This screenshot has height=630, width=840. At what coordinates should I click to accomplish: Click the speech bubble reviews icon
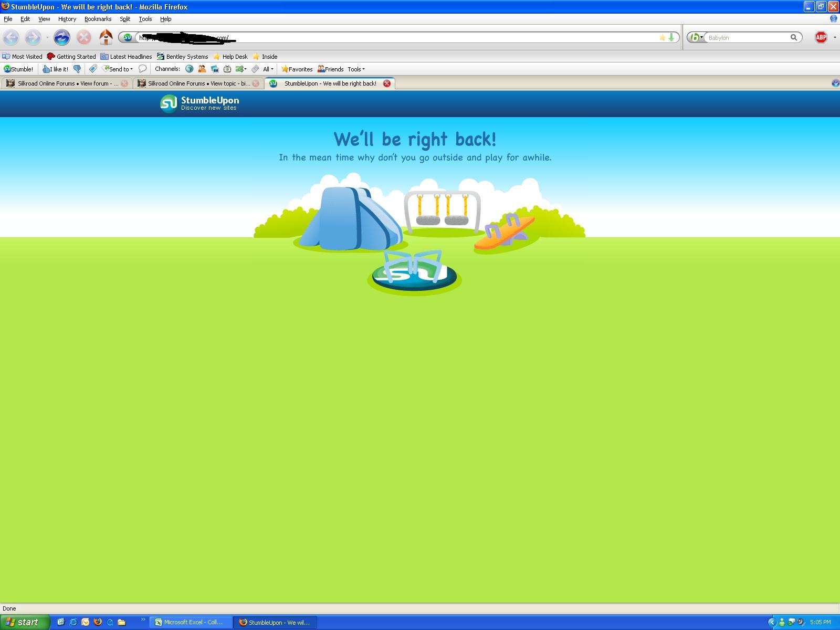click(x=142, y=69)
